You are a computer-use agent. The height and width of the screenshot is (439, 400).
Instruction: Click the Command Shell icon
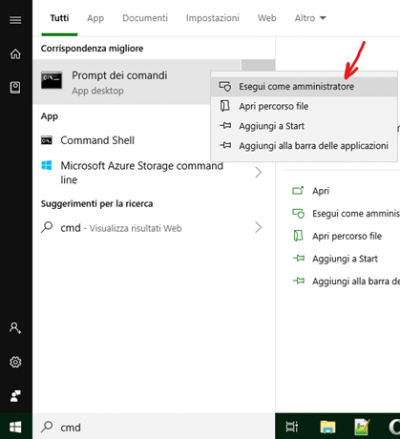[46, 140]
